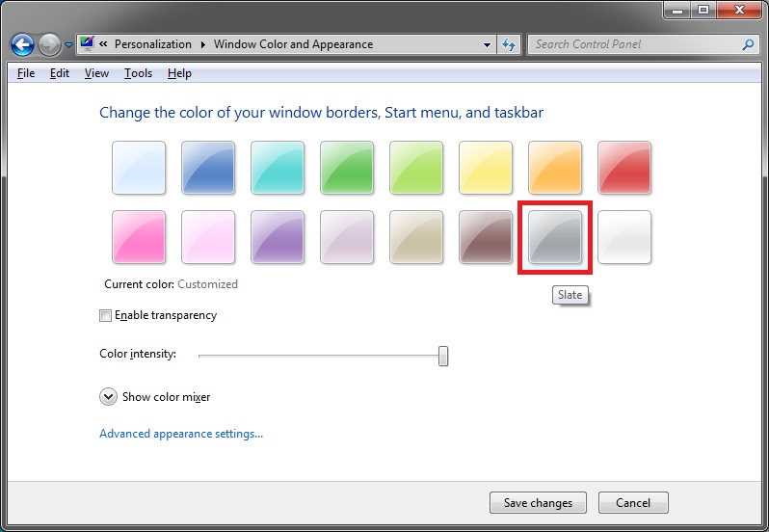Refresh the page with the refresh icon
The width and height of the screenshot is (769, 532).
(x=509, y=44)
